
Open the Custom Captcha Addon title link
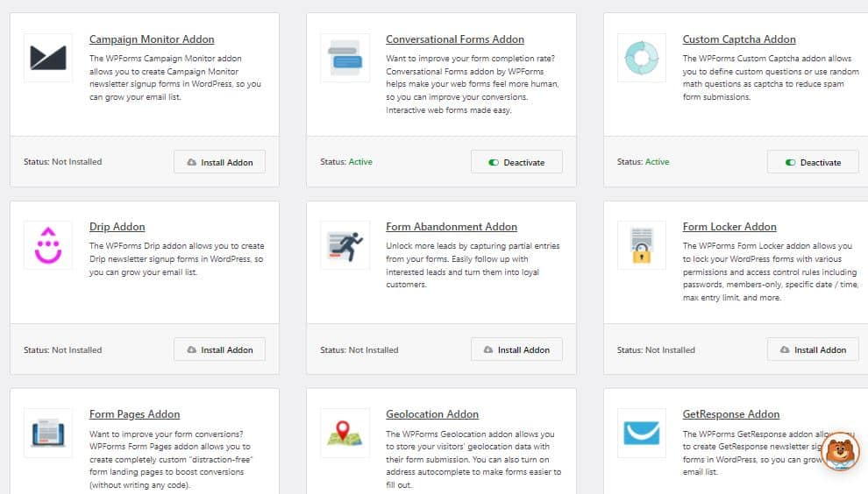(x=739, y=39)
